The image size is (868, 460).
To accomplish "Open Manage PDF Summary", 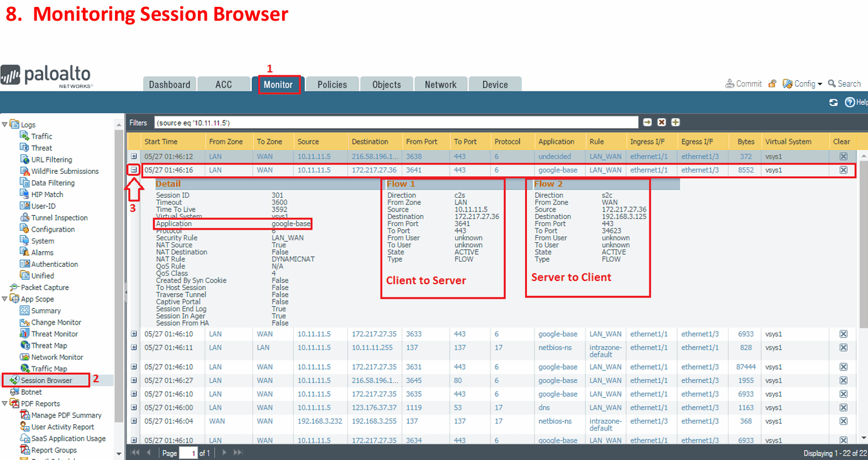I will tap(66, 415).
